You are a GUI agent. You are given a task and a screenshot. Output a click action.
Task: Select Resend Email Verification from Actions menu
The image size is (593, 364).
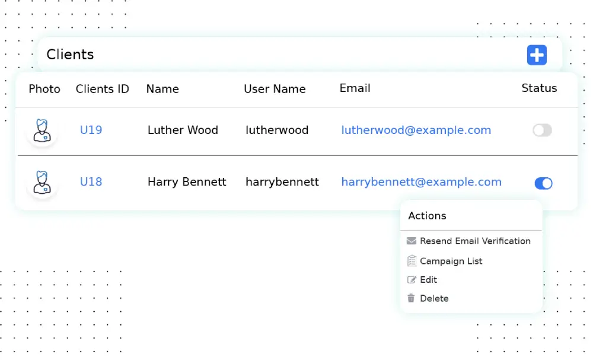pos(475,241)
